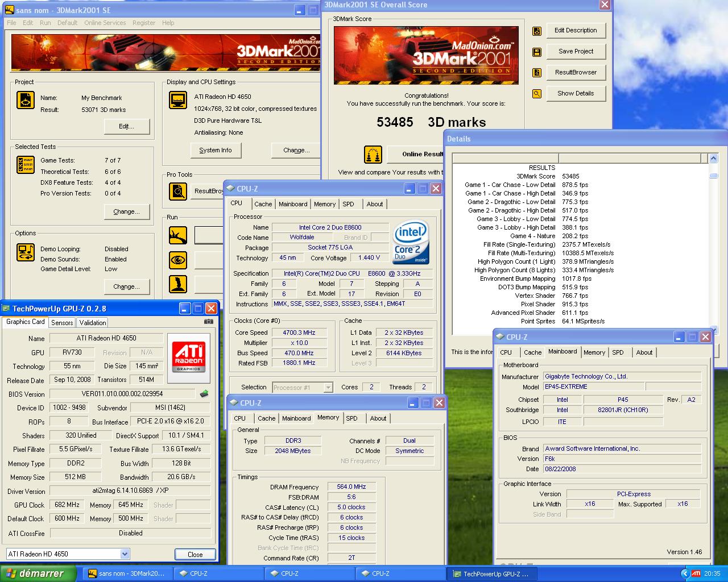Click the EP45-EXTREME model field

tap(594, 386)
